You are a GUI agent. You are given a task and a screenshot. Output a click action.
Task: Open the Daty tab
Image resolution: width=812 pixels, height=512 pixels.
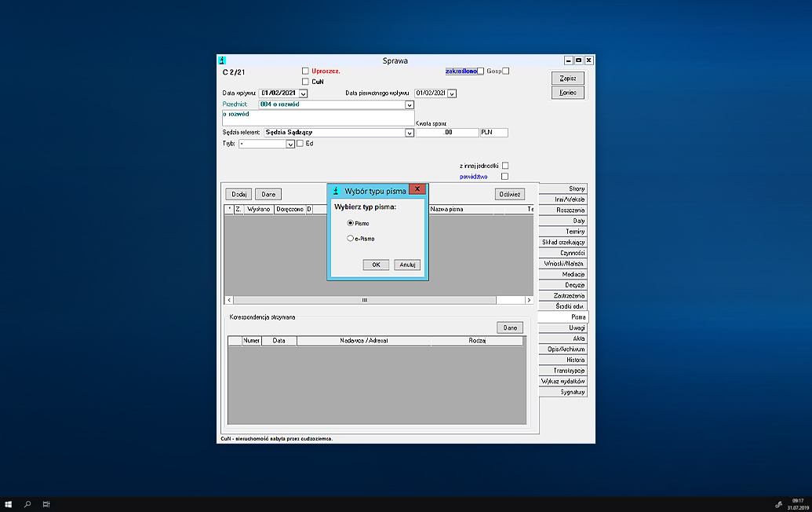(563, 221)
